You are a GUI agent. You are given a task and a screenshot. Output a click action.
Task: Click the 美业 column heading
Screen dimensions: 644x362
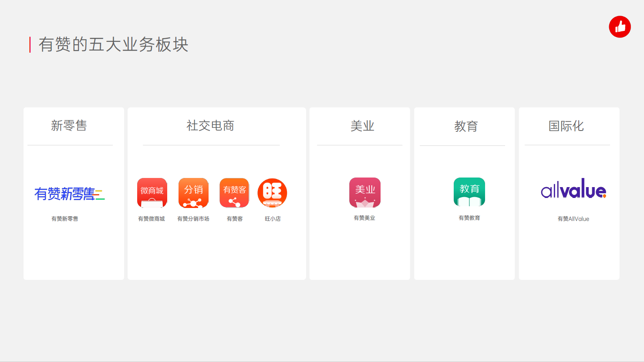[362, 126]
